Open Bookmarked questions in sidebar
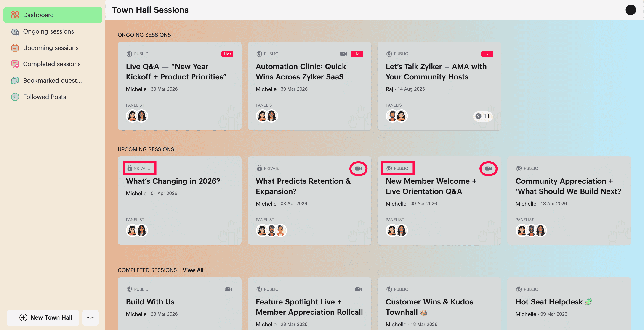Image resolution: width=644 pixels, height=330 pixels. click(x=53, y=80)
